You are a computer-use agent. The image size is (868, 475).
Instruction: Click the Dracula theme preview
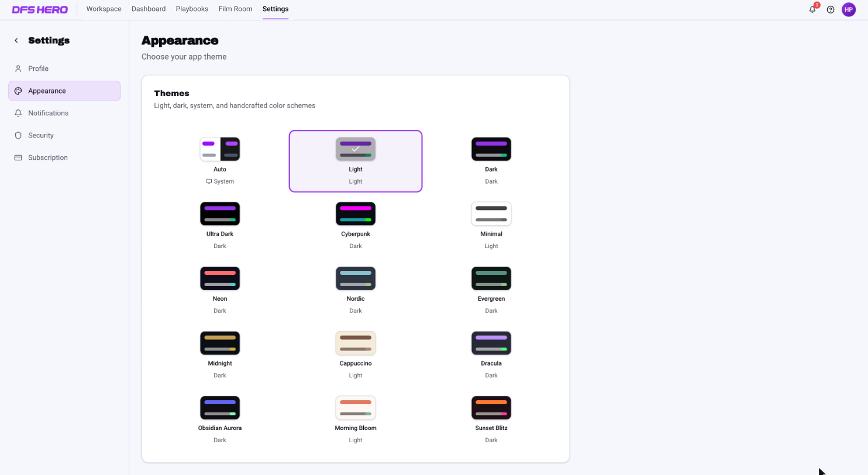click(491, 343)
